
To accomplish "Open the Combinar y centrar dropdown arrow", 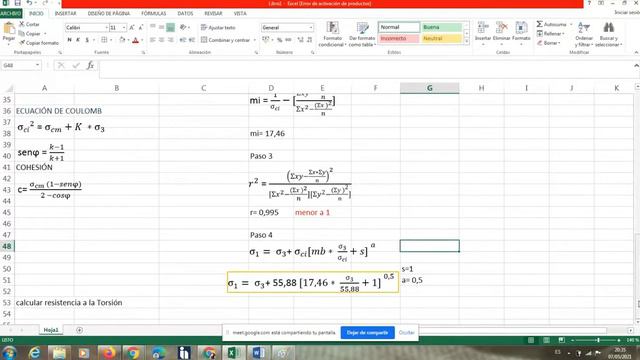I will [x=255, y=40].
